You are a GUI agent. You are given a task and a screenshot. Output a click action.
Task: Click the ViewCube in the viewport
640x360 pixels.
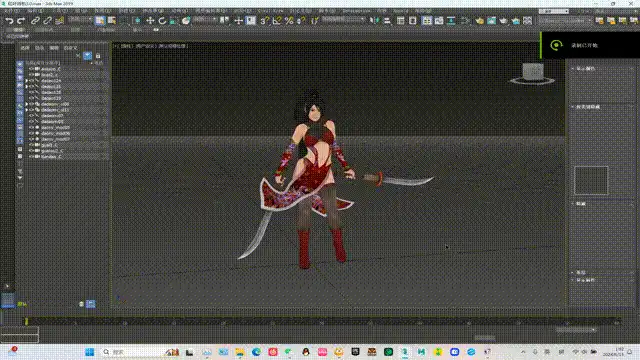click(x=533, y=73)
